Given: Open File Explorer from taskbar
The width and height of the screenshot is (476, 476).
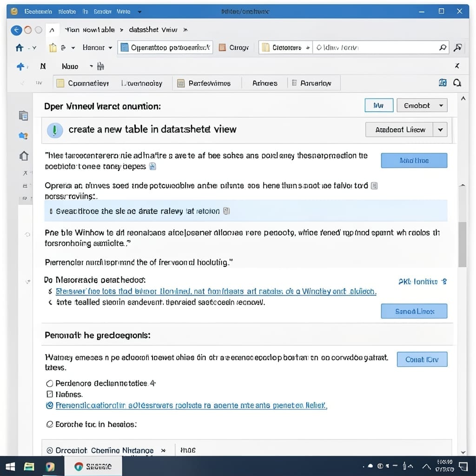Looking at the screenshot, I should (29, 466).
